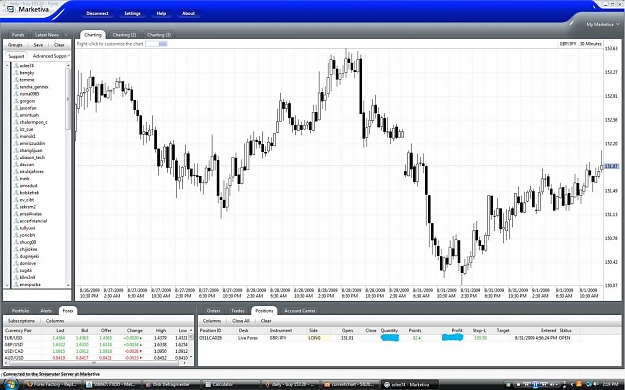The image size is (625, 390).
Task: Select the Charting (3) tab
Action: [x=158, y=35]
